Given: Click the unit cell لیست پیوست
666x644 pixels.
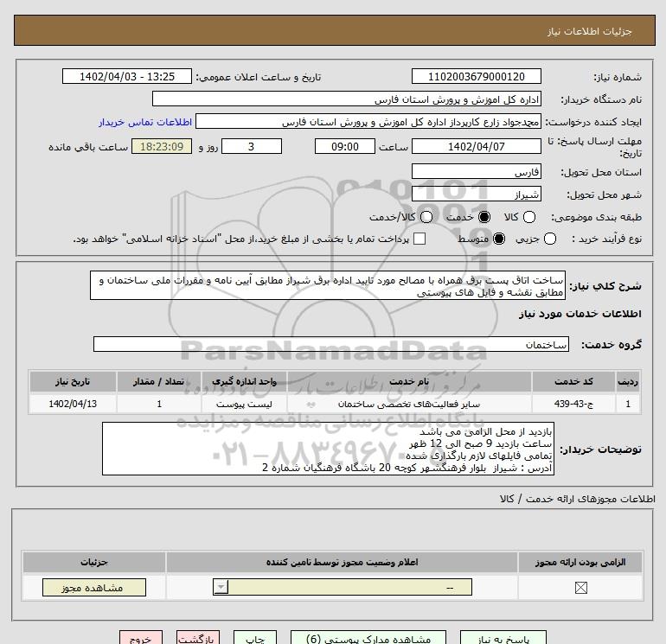Looking at the screenshot, I should [x=244, y=404].
